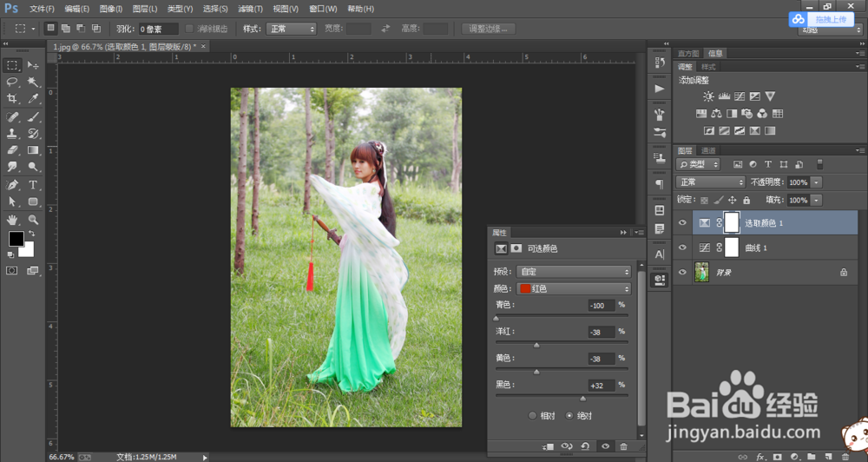Click the 洋红 value field
Screen dimensions: 868x462
602,332
